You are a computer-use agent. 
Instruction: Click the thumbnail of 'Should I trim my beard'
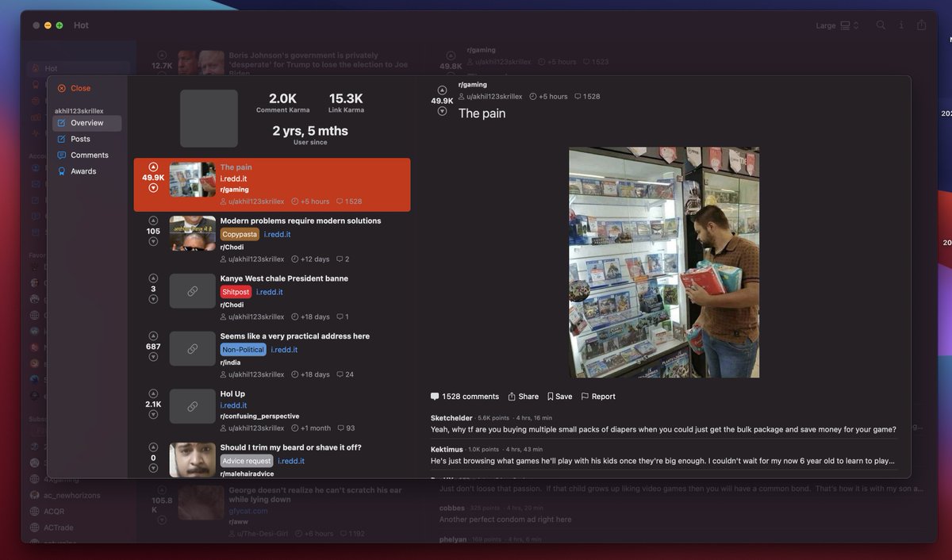(x=193, y=460)
